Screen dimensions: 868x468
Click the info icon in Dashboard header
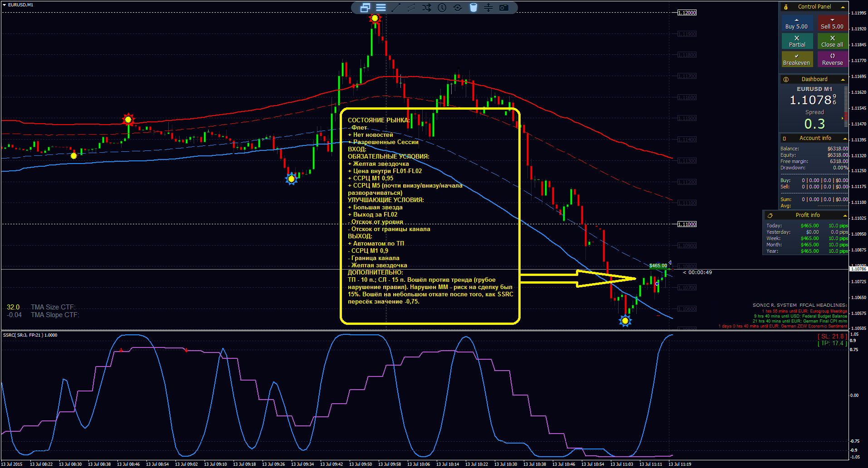click(786, 79)
